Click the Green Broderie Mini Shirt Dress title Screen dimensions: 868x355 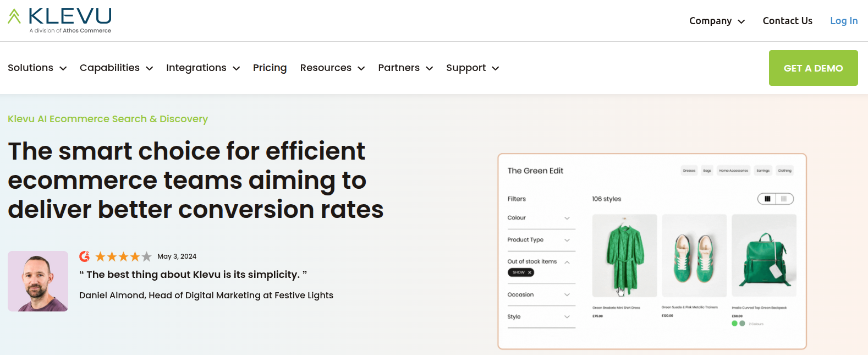(x=616, y=308)
